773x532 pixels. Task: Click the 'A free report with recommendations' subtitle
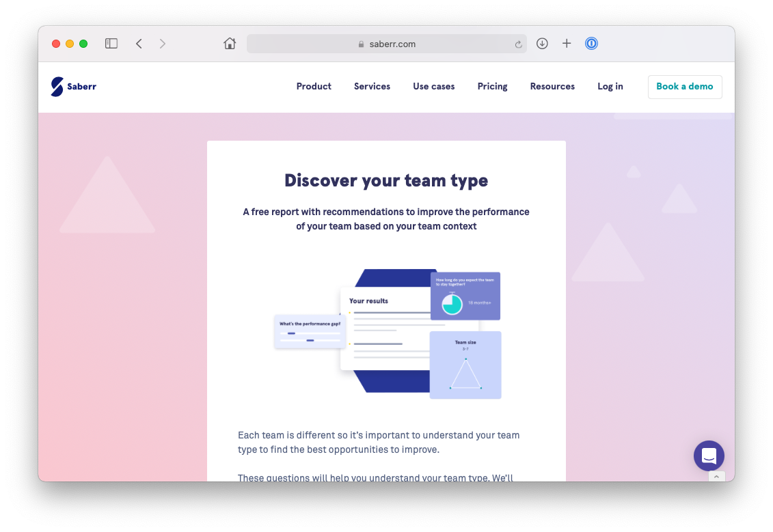tap(386, 219)
